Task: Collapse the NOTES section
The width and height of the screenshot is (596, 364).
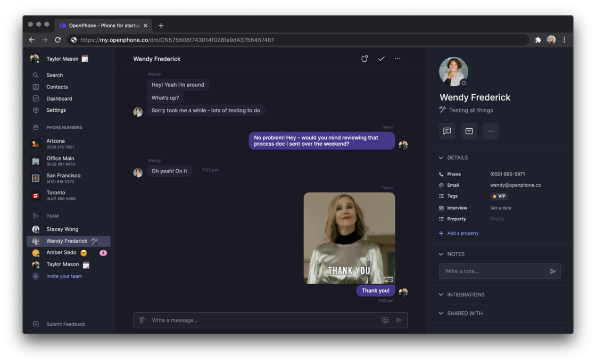Action: pos(441,254)
